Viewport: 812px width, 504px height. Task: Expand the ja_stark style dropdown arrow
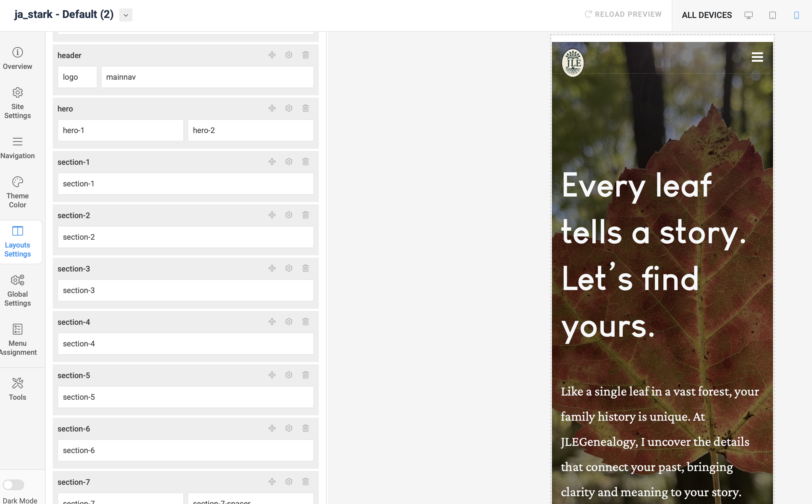click(126, 15)
